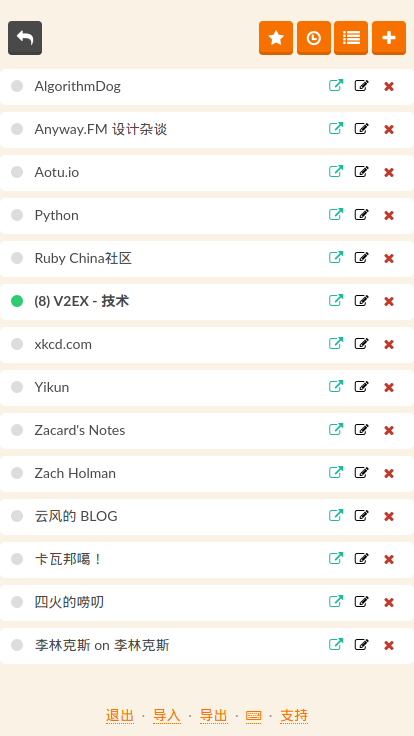Viewport: 414px width, 736px height.
Task: Delete the Aotu.io feed
Action: coord(389,173)
